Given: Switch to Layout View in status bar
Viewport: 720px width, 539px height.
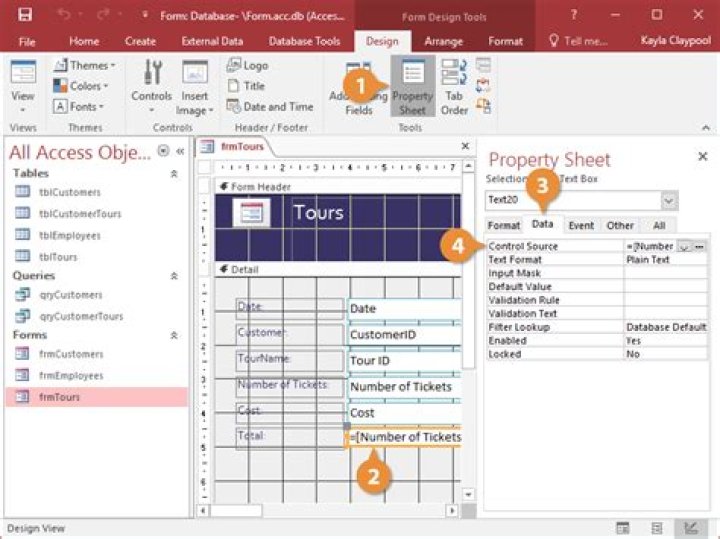Looking at the screenshot, I should pos(657,528).
